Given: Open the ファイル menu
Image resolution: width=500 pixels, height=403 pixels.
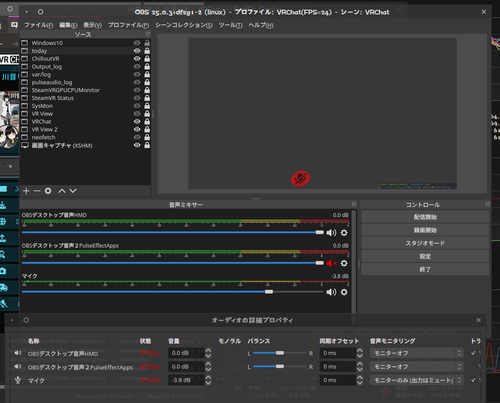Looking at the screenshot, I should pos(38,25).
